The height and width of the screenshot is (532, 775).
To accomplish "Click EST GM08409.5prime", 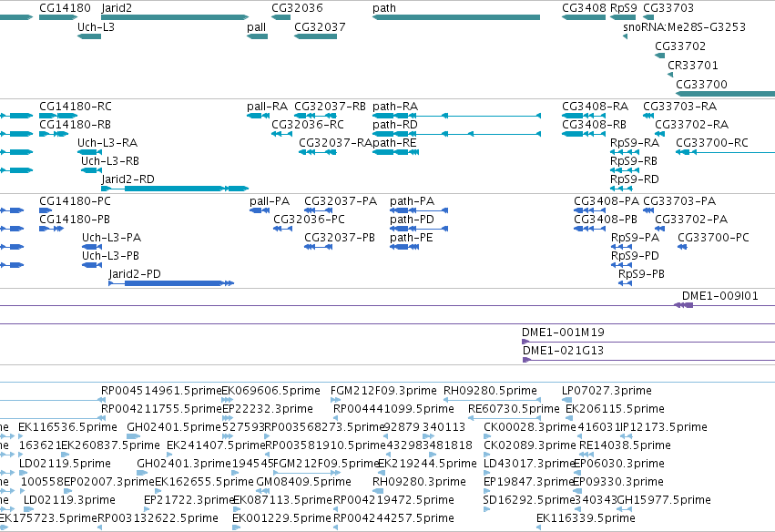I will click(x=303, y=482).
